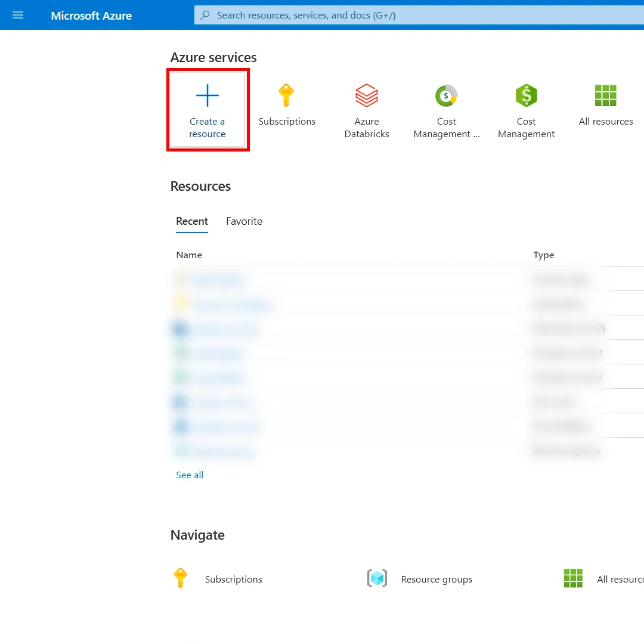Click See all under recent resources
The width and height of the screenshot is (644, 644).
tap(189, 475)
